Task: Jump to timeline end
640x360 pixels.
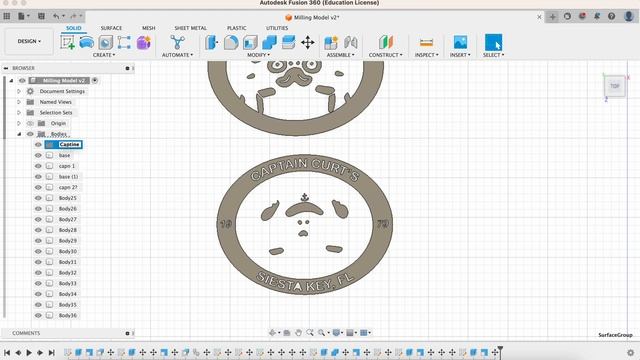Action: point(51,352)
